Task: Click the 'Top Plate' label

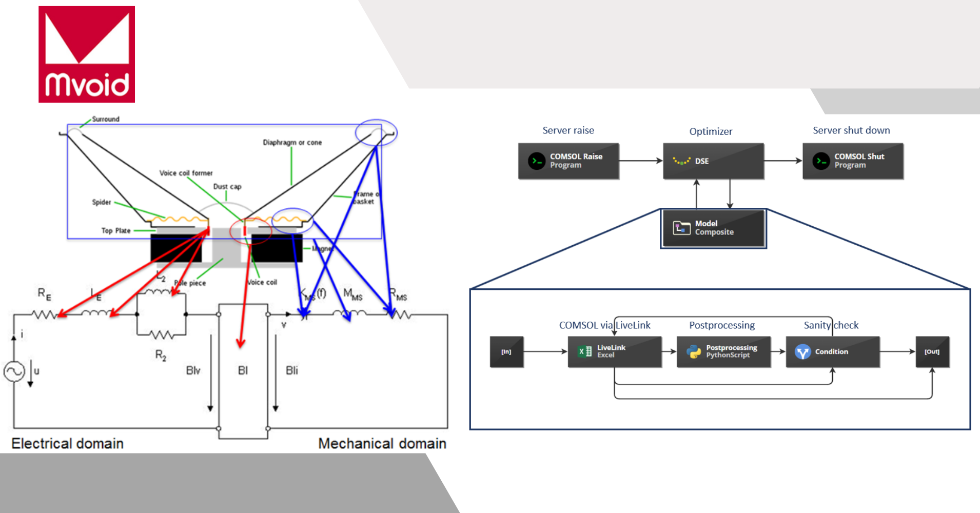Action: coord(116,230)
